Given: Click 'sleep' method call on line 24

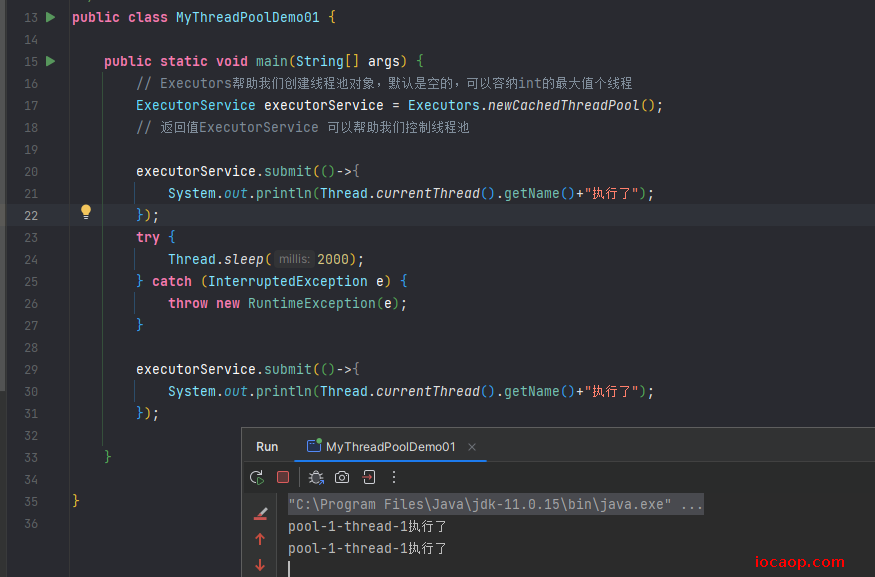Looking at the screenshot, I should click(243, 259).
